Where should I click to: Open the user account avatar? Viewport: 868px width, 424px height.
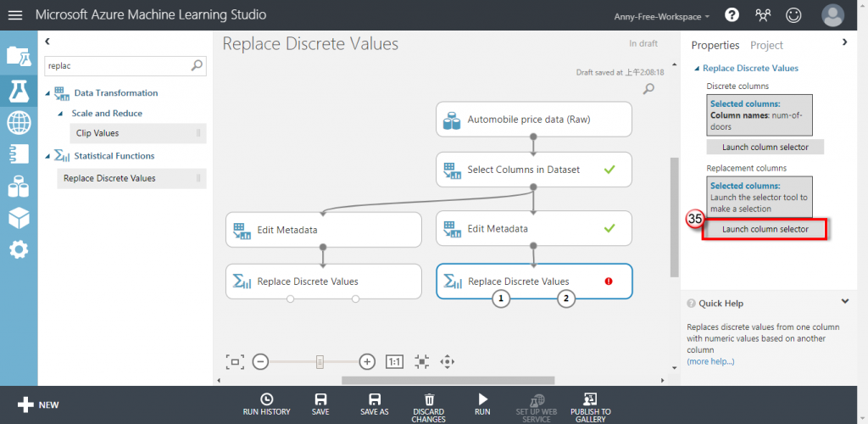[833, 15]
